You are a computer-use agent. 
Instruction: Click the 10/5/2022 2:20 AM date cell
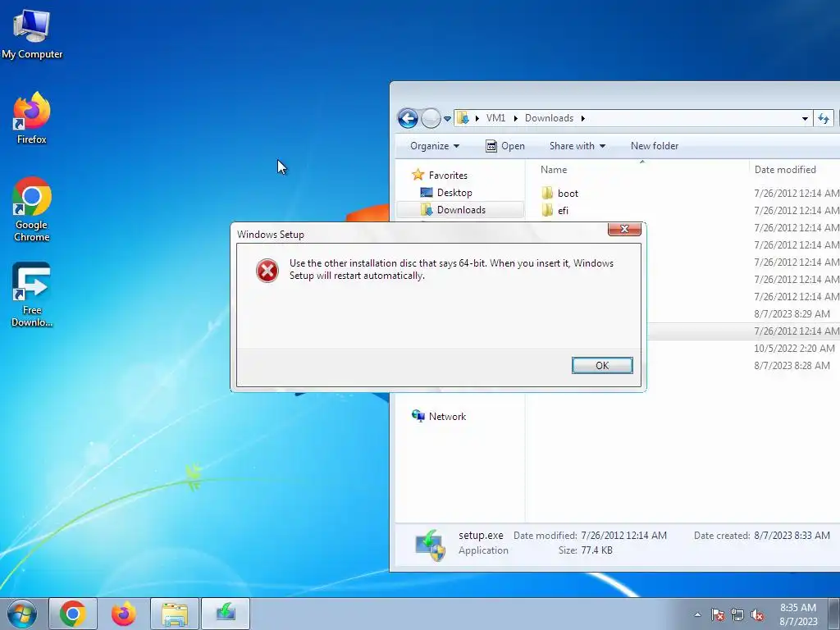tap(794, 348)
